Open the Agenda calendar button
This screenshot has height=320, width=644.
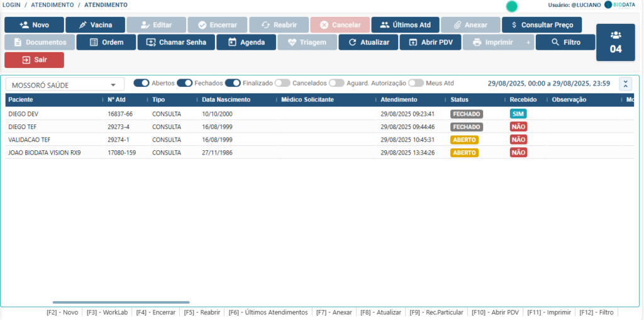(x=242, y=43)
